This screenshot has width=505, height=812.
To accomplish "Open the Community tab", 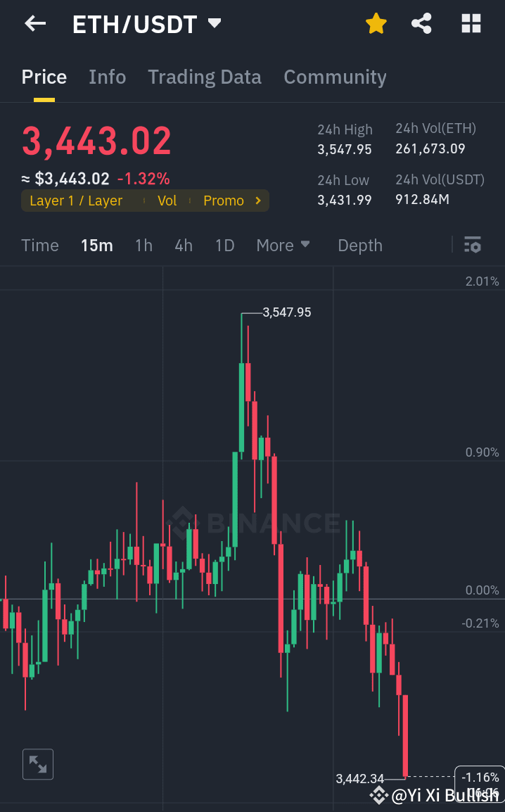I will (335, 77).
